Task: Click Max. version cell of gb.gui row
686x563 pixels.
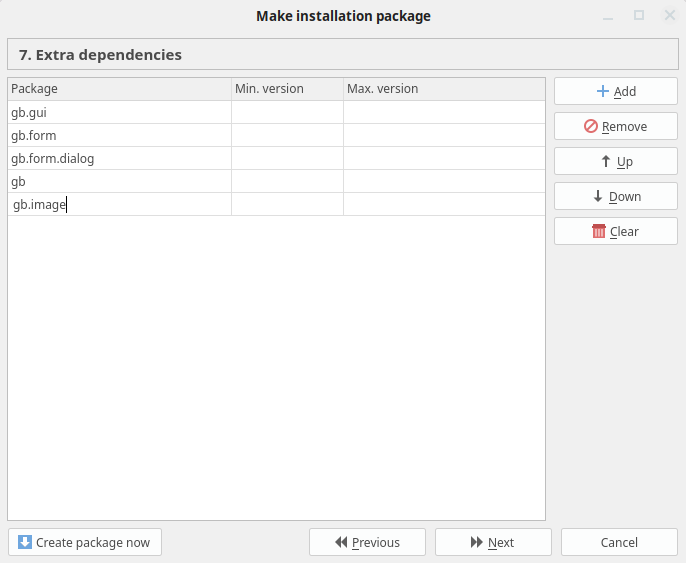Action: click(444, 112)
